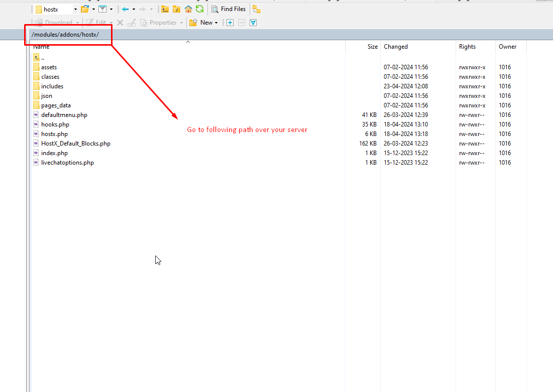This screenshot has width=553, height=392.
Task: Open the hostx directory dropdown
Action: coord(75,9)
